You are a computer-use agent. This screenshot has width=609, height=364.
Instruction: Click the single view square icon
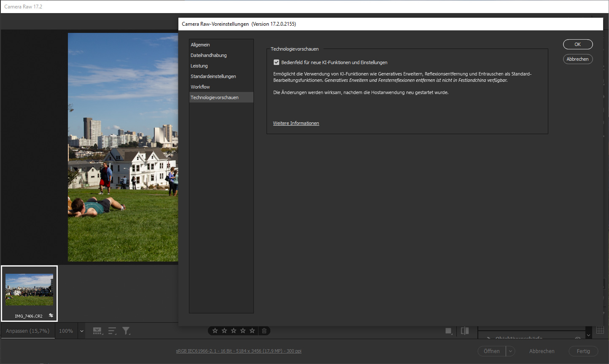pos(449,331)
